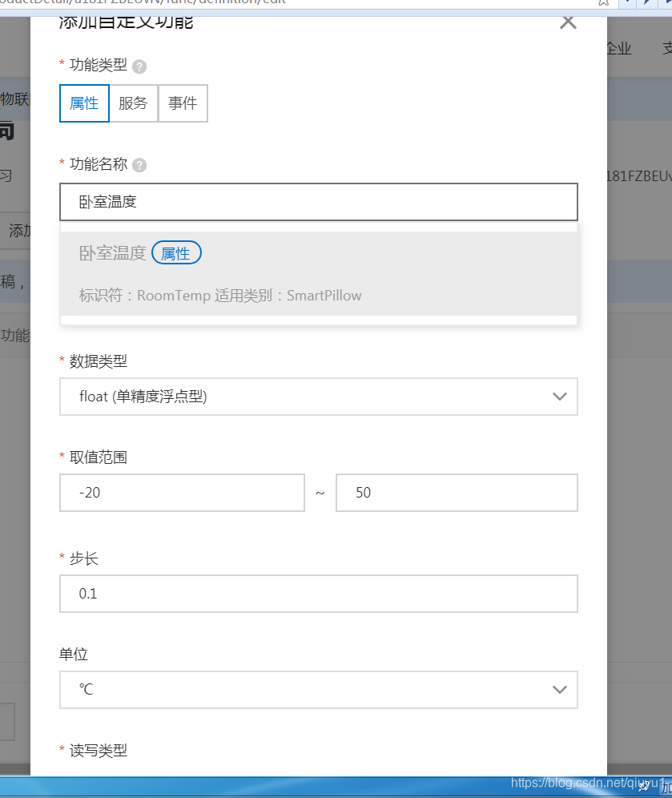
Task: Select the 服务 function type
Action: point(133,103)
